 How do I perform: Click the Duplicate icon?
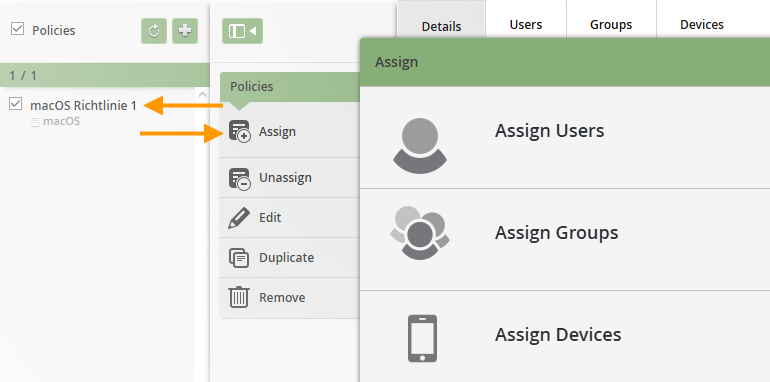point(239,258)
